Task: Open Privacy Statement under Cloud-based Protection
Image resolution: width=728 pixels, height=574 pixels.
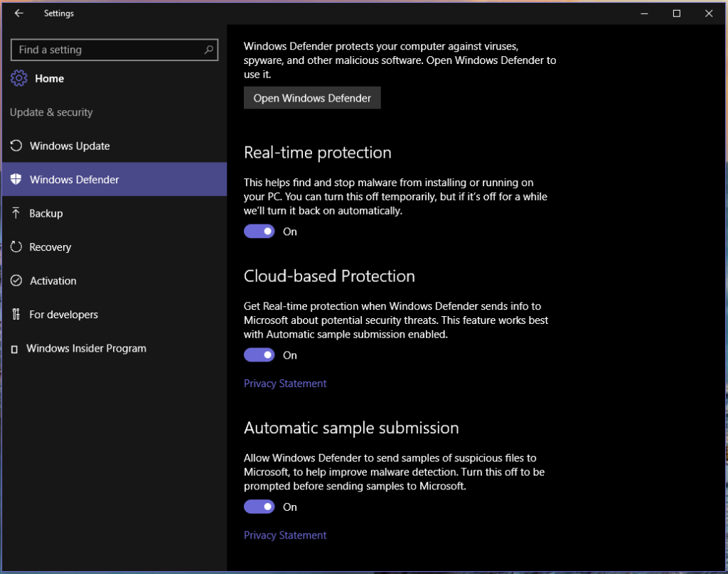Action: 285,384
